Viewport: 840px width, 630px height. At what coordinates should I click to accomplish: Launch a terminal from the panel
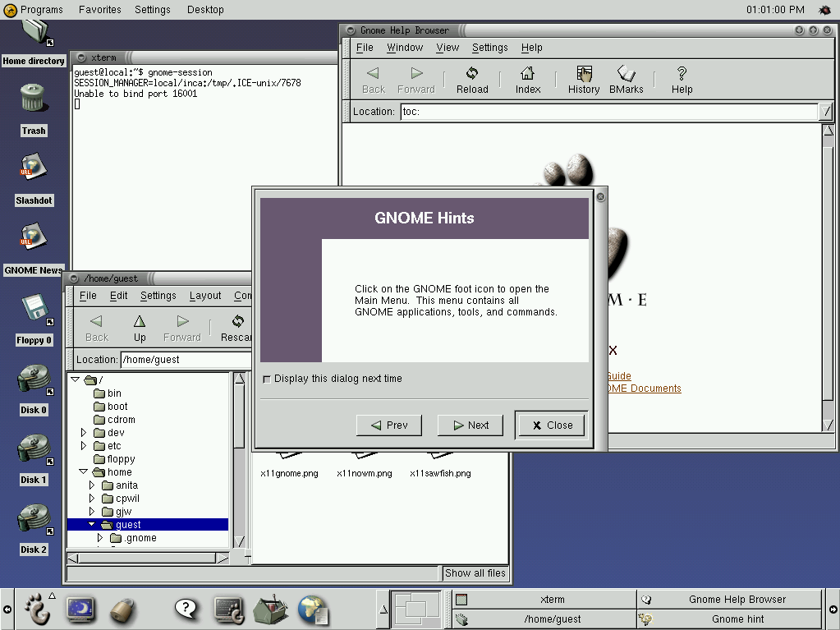click(x=227, y=609)
